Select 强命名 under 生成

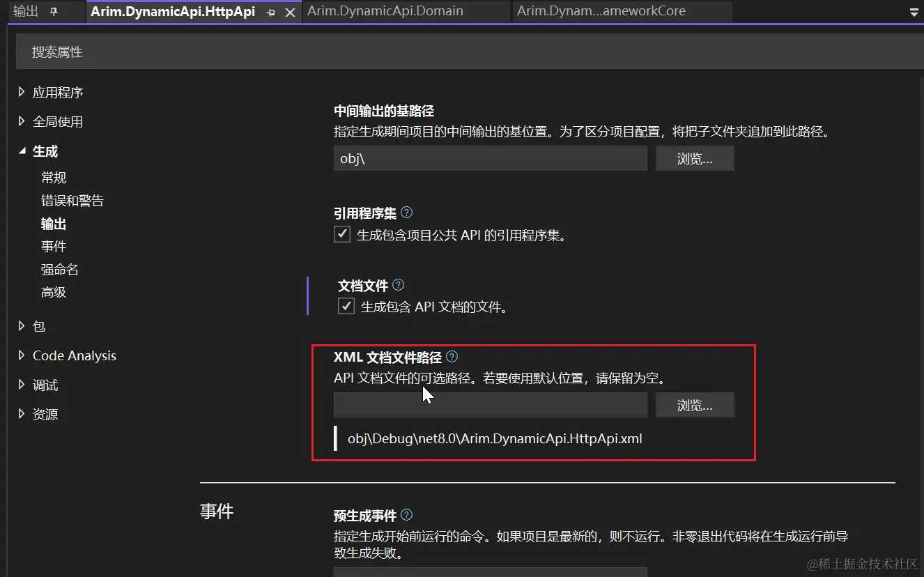(60, 269)
